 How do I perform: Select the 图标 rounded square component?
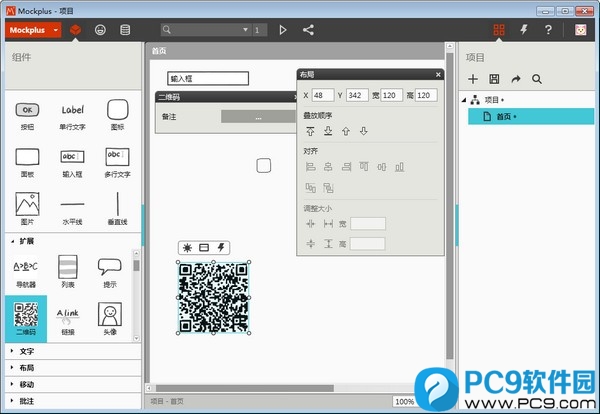coord(117,114)
